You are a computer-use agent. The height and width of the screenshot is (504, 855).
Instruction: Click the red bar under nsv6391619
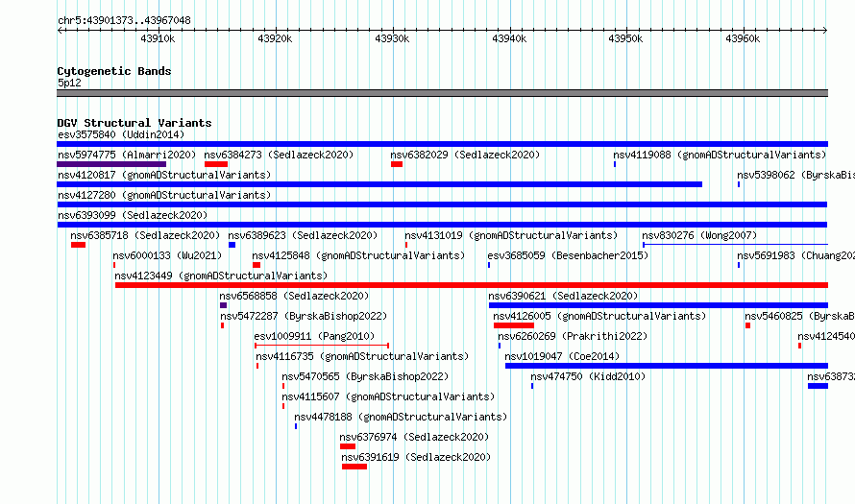pos(354,467)
